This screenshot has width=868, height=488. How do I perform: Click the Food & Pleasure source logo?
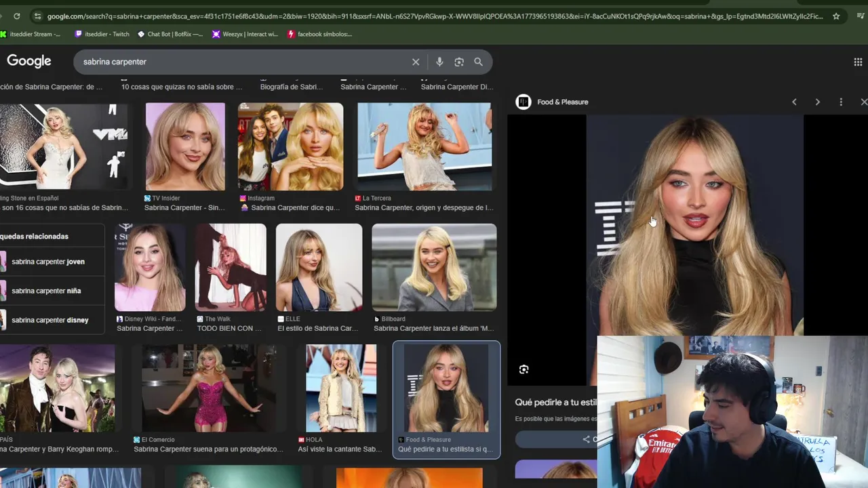point(523,102)
